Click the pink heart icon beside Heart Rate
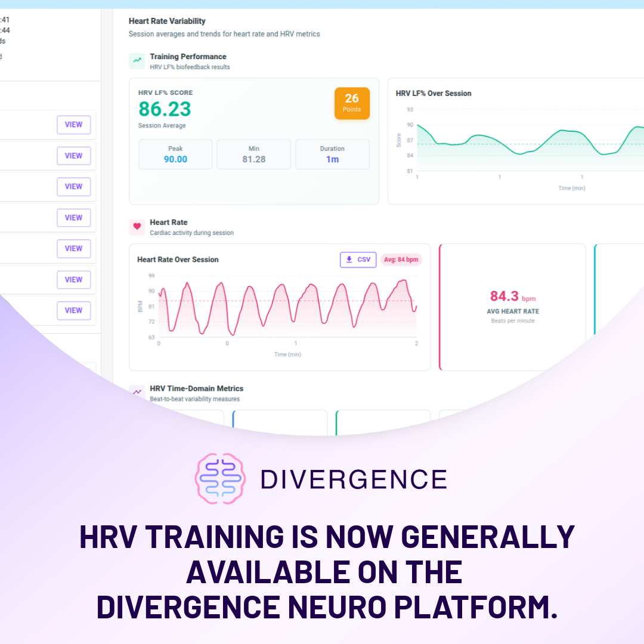Viewport: 644px width, 644px height. 137,227
